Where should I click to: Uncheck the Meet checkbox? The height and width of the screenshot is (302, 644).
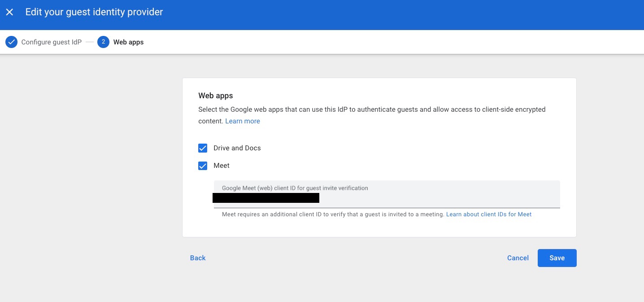coord(203,166)
